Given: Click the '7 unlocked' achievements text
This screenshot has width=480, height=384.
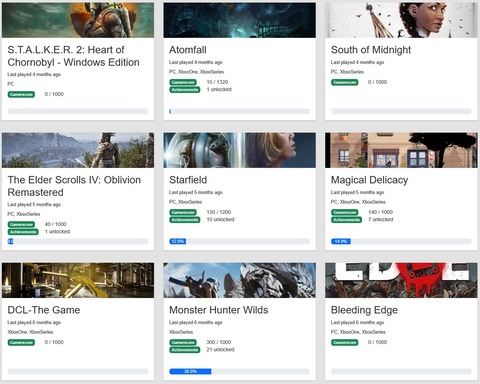Looking at the screenshot, I should coord(381,219).
